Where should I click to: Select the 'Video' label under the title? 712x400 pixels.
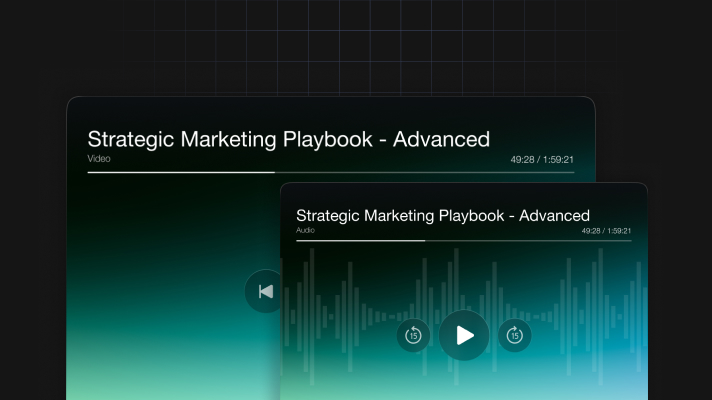tap(98, 158)
